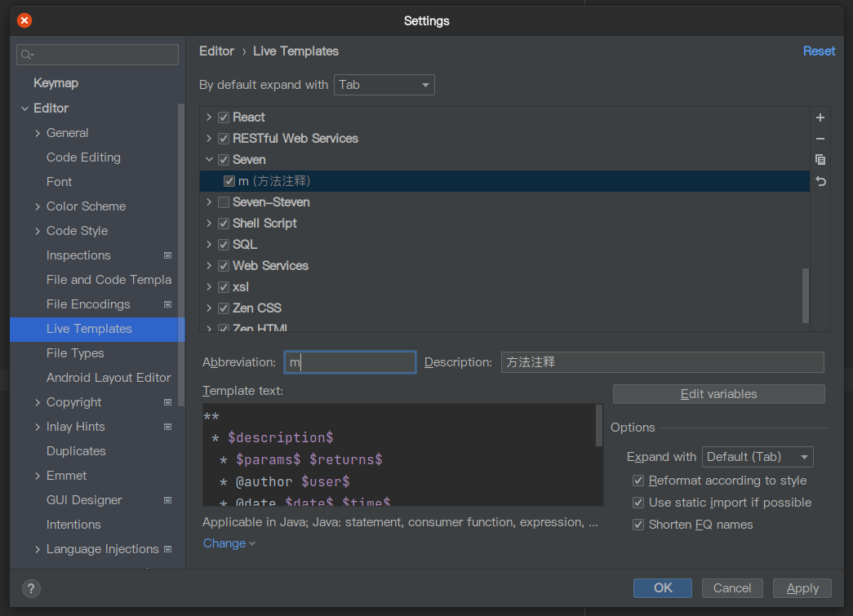This screenshot has height=616, width=853.
Task: Click the Reset link
Action: [x=819, y=51]
